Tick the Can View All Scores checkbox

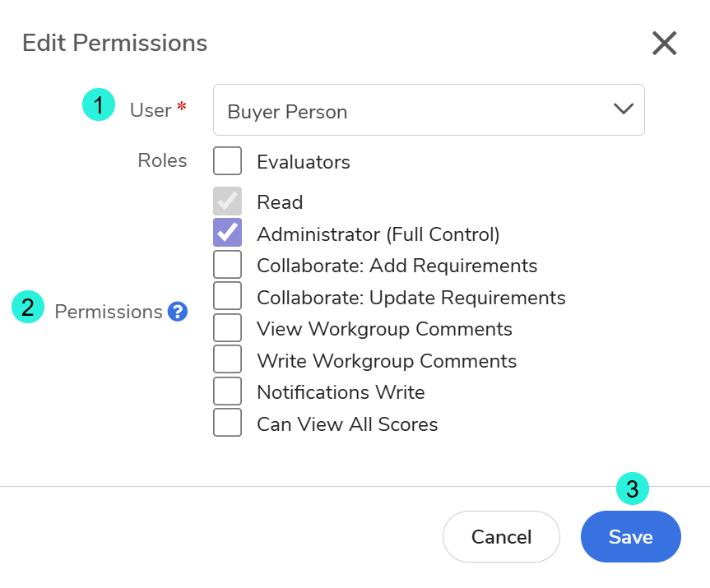(227, 423)
